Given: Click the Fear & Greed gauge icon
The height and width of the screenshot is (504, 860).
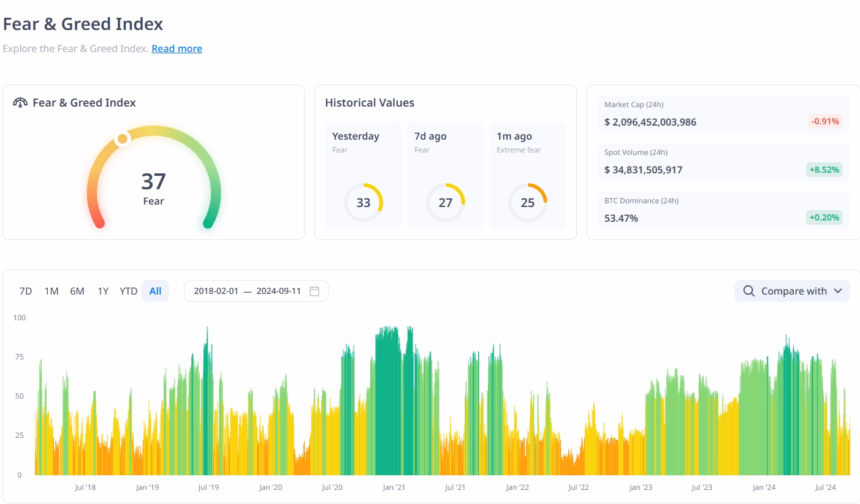Looking at the screenshot, I should [x=19, y=103].
